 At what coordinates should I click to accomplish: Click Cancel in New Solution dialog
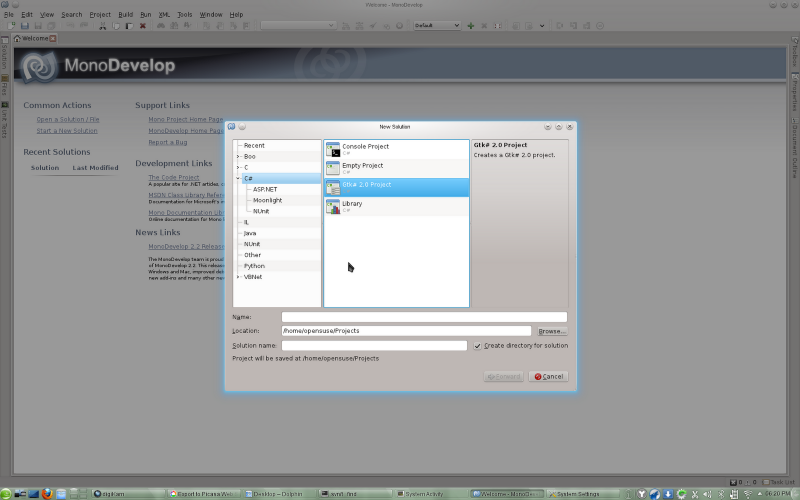[548, 377]
